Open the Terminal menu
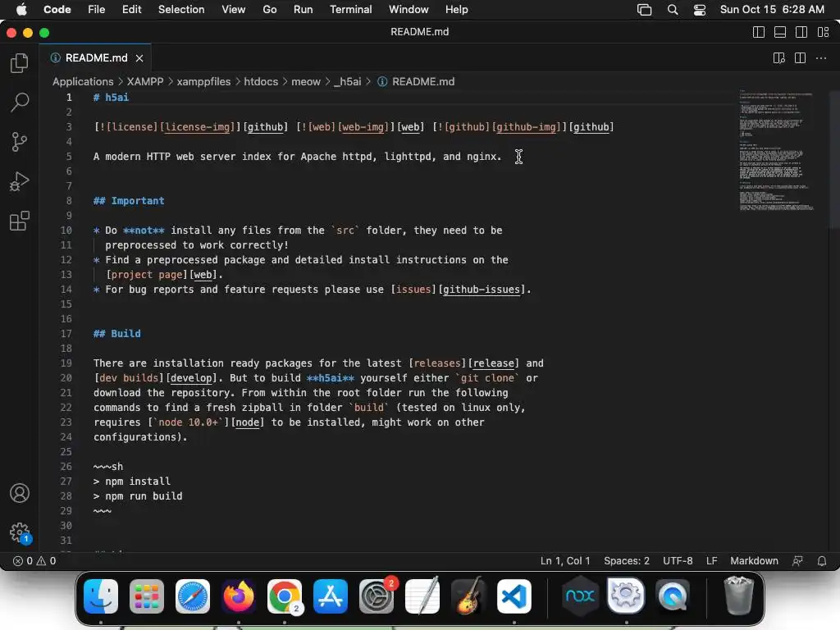This screenshot has height=630, width=840. click(x=350, y=10)
